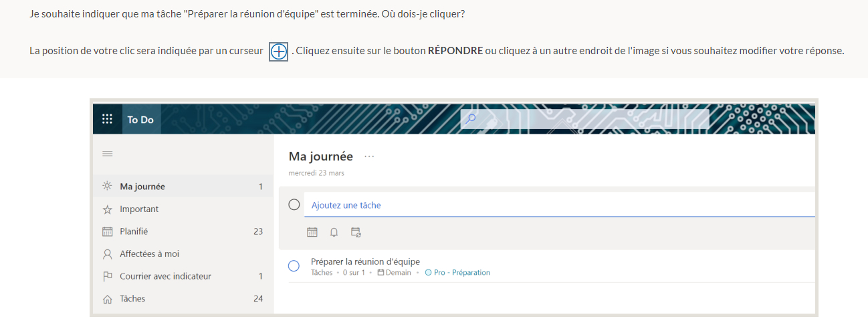
Task: Click the search box in header
Action: [585, 119]
